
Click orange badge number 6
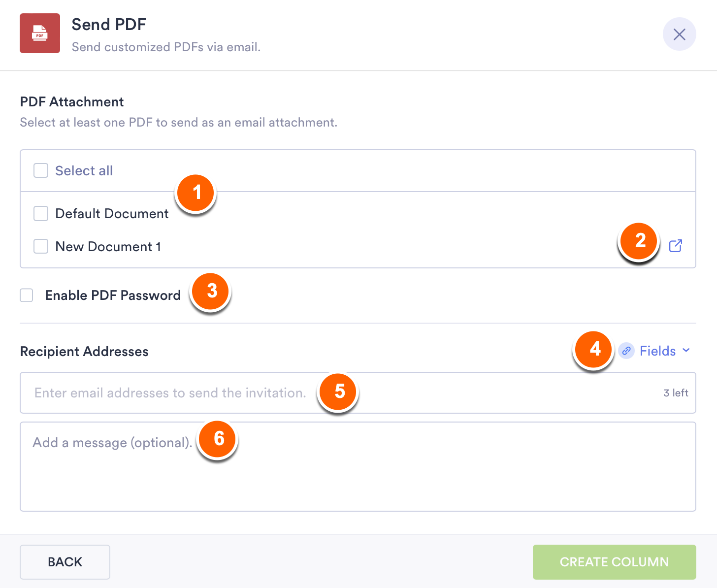[x=218, y=439]
